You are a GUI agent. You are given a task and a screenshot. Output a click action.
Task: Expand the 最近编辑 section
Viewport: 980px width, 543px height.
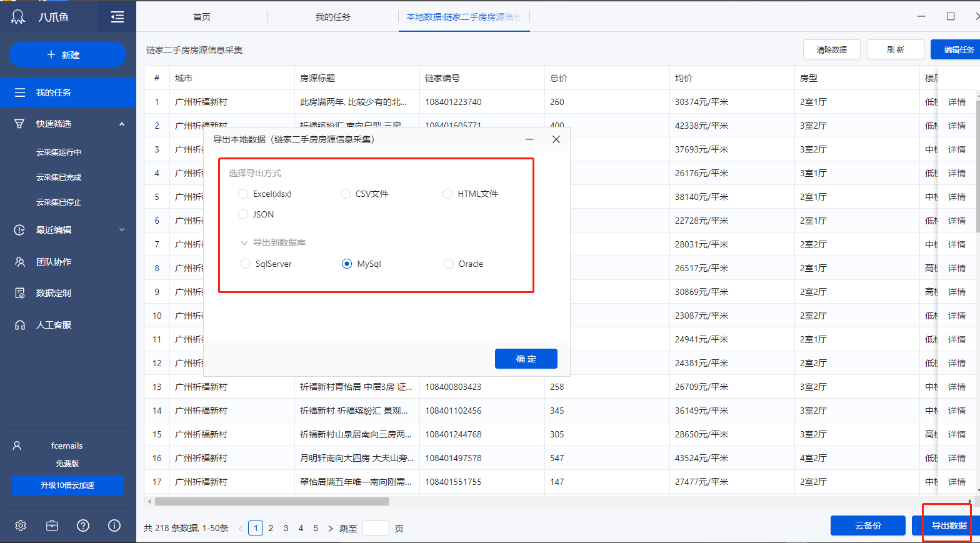pos(122,230)
